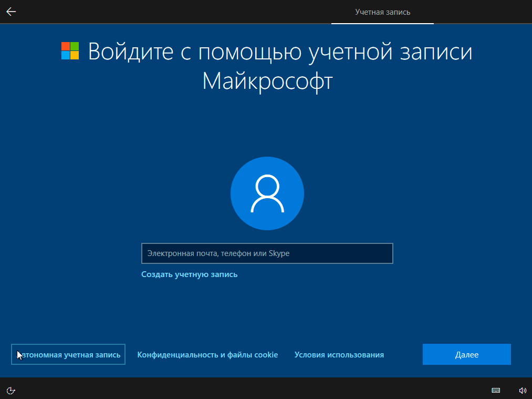This screenshot has height=399, width=532.
Task: Open Конфиденциальность и файлы cookie link
Action: pyautogui.click(x=207, y=355)
